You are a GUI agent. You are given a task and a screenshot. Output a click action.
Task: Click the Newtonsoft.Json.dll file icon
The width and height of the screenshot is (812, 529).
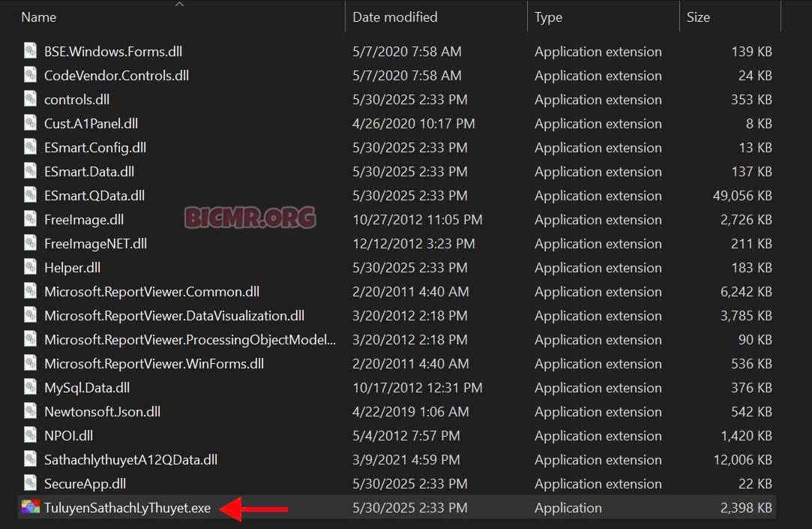[x=31, y=411]
